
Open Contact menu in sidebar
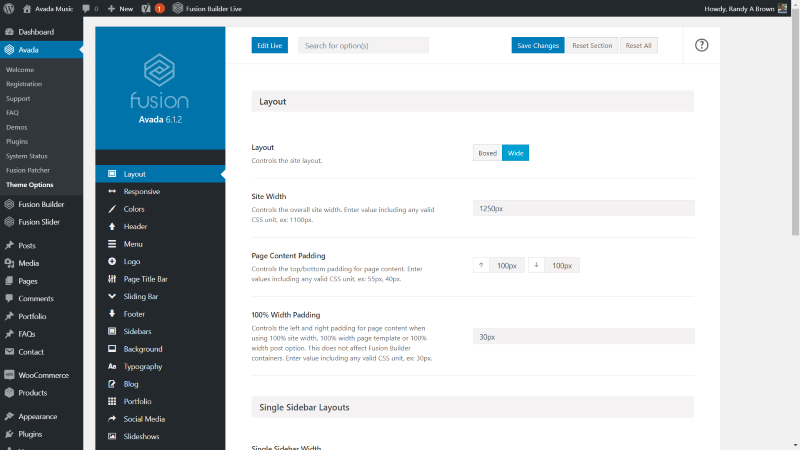click(x=31, y=352)
